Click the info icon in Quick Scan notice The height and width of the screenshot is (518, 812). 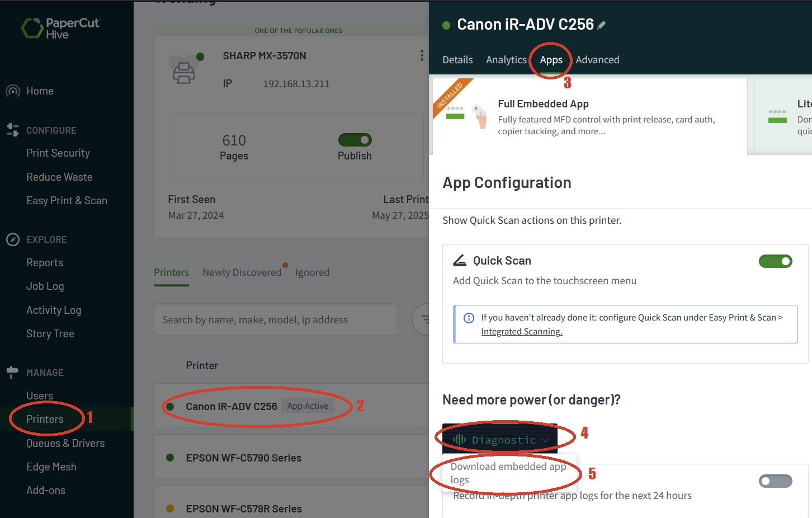pyautogui.click(x=469, y=318)
